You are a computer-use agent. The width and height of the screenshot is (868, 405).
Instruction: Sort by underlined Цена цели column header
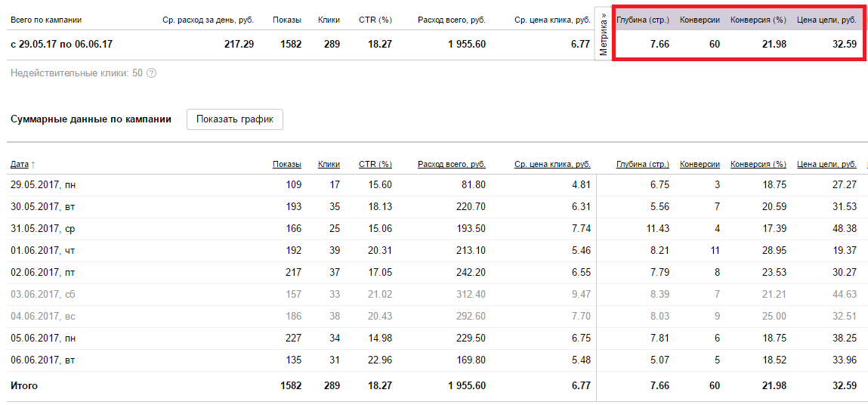point(826,164)
